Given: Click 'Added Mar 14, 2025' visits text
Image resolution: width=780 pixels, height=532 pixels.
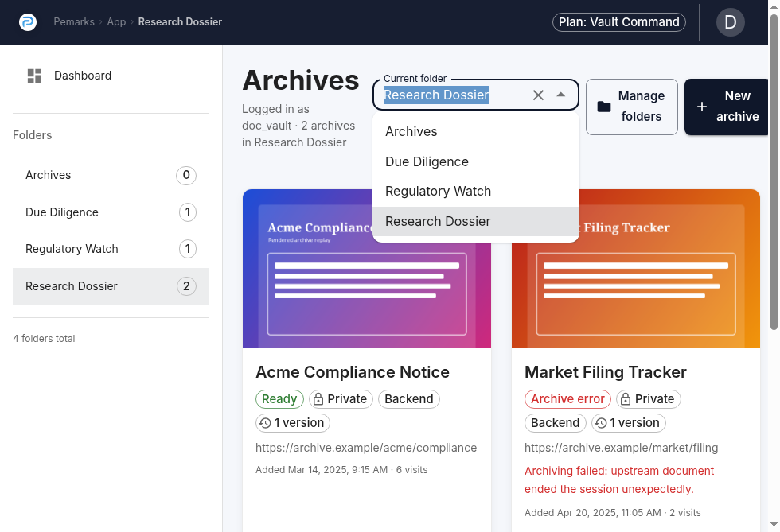Looking at the screenshot, I should click(x=341, y=470).
